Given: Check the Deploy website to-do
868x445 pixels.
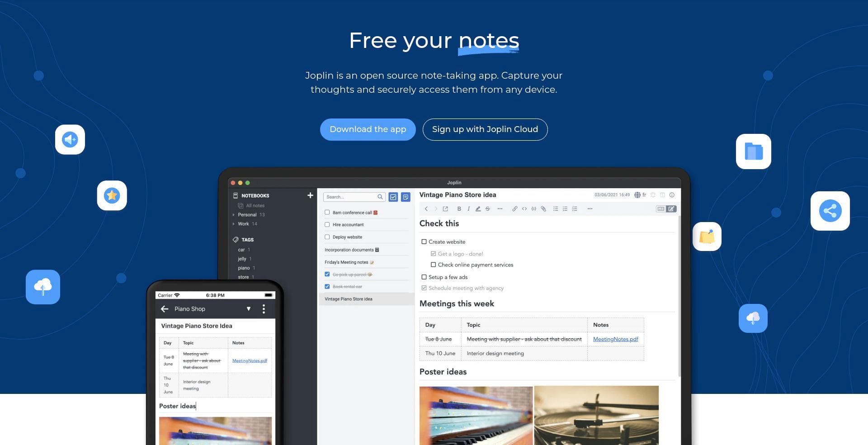Looking at the screenshot, I should coord(327,237).
